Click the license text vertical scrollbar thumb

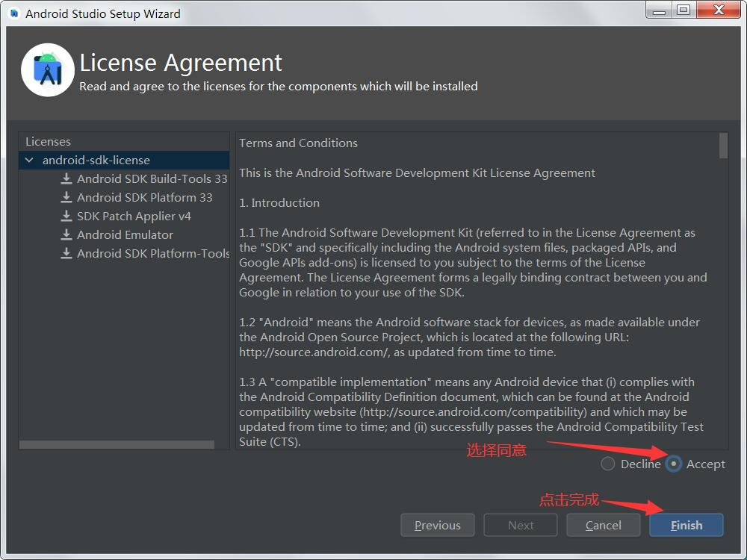[x=723, y=146]
